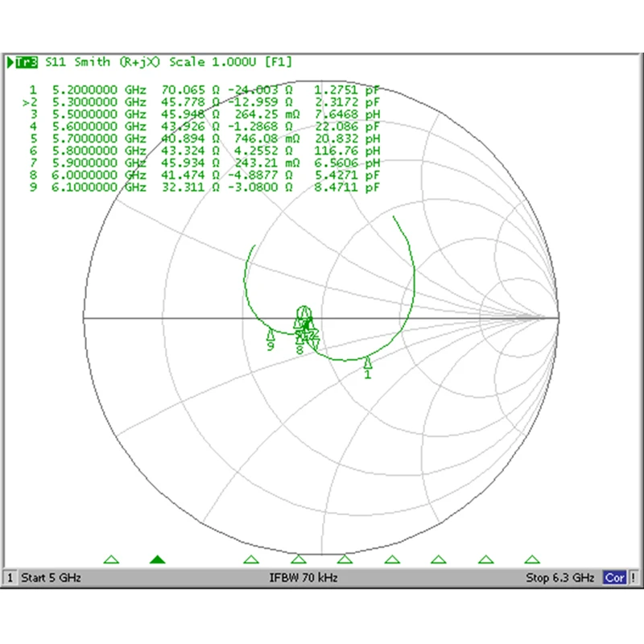644x644 pixels.
Task: Click the channel 1 box in status bar
Action: (10, 577)
